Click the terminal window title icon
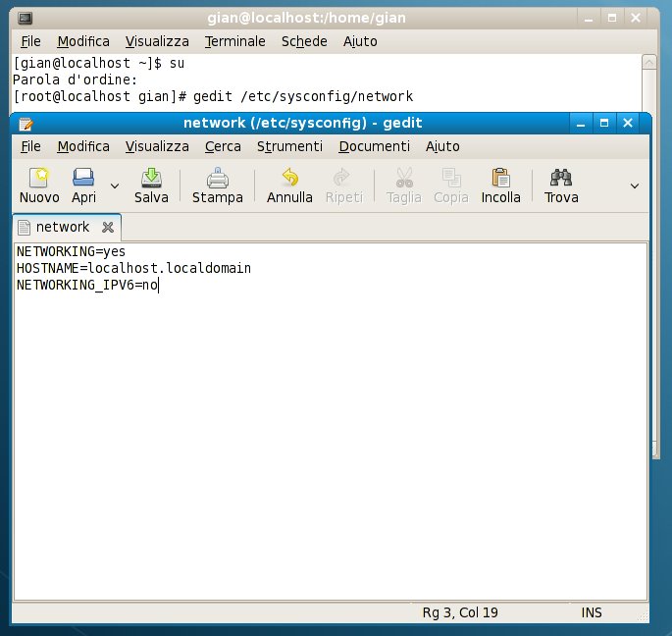Screen dimensions: 672x636 point(26,18)
